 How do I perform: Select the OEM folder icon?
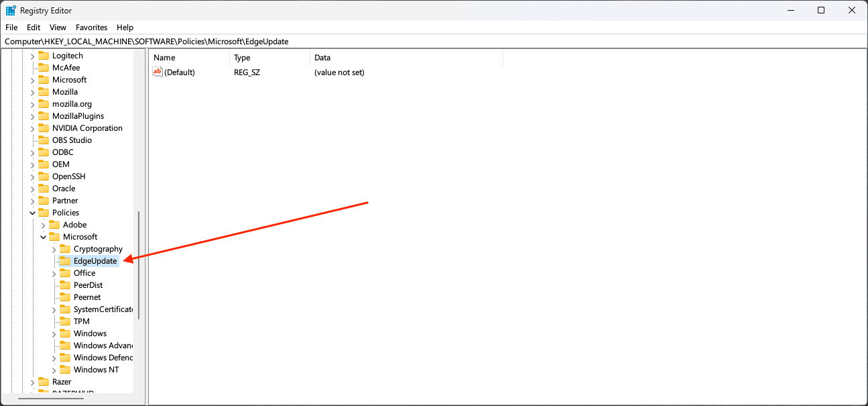pyautogui.click(x=44, y=164)
